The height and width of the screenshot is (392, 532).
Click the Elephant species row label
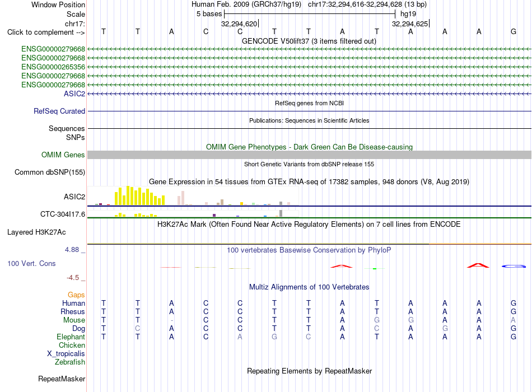(71, 337)
